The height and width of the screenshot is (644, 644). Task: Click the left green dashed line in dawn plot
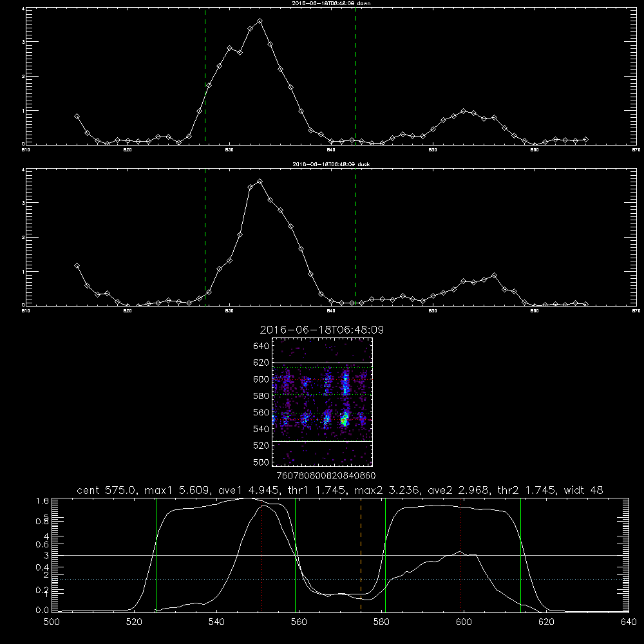click(205, 76)
